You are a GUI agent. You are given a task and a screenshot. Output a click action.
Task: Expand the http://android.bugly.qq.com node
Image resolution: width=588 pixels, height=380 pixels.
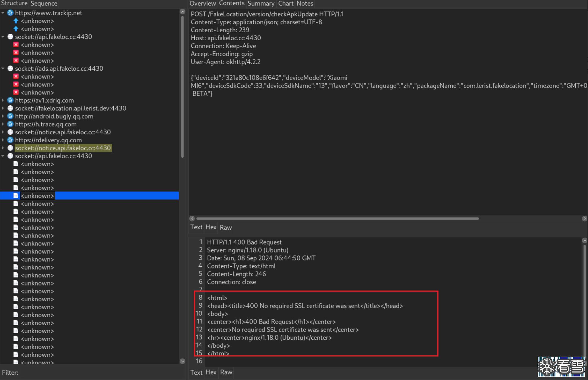click(3, 116)
